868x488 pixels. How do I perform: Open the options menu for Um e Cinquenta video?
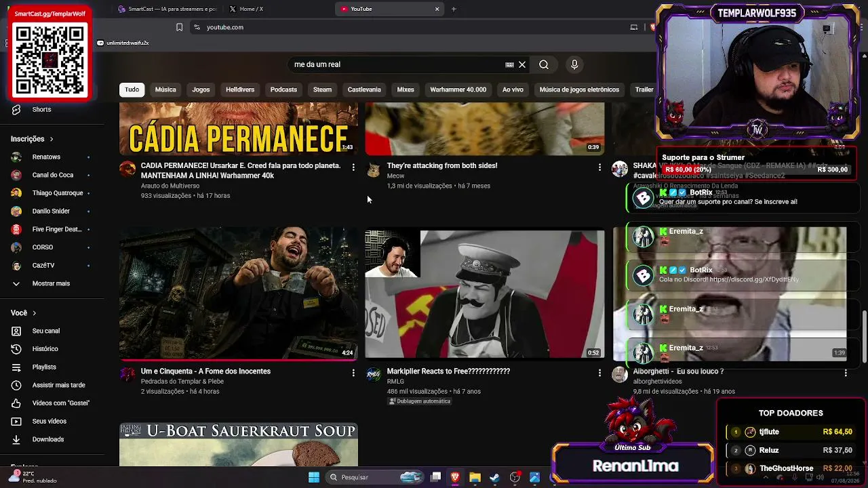pyautogui.click(x=353, y=373)
